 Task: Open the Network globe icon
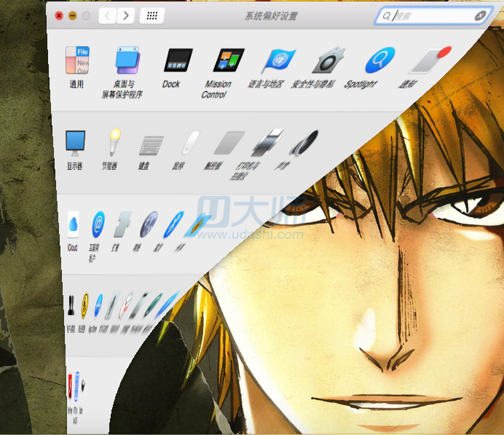(x=149, y=224)
